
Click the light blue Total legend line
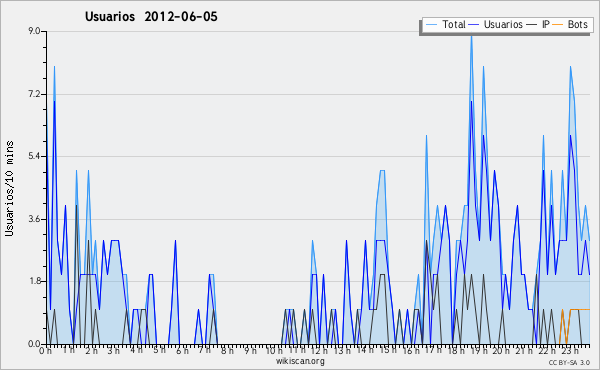click(431, 25)
